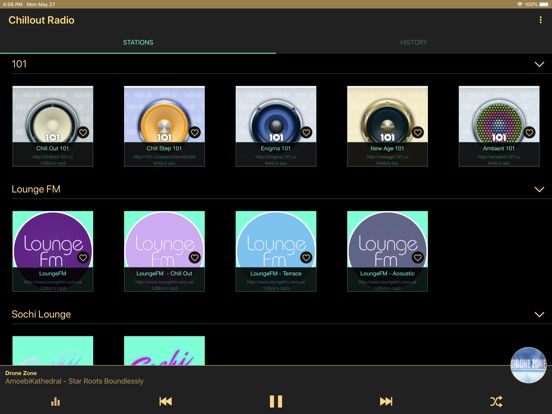Open the equalizer bars icon
The height and width of the screenshot is (414, 552).
pyautogui.click(x=55, y=401)
